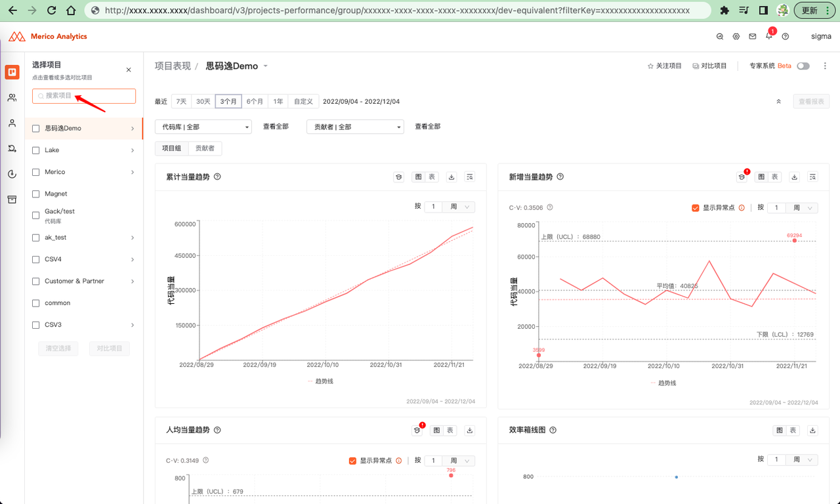Expand the CSV3 project chevron
This screenshot has height=504, width=840.
click(x=133, y=325)
